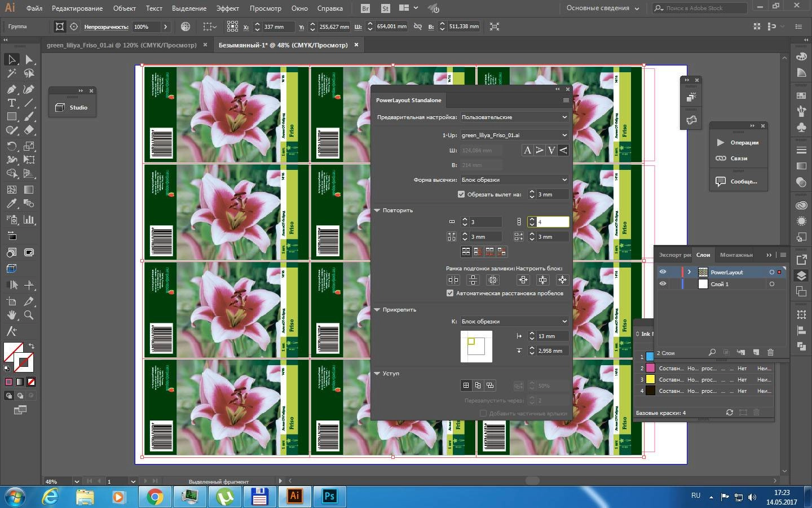Open the 'Редактирование' menu
Viewport: 812px width, 508px height.
tap(77, 8)
